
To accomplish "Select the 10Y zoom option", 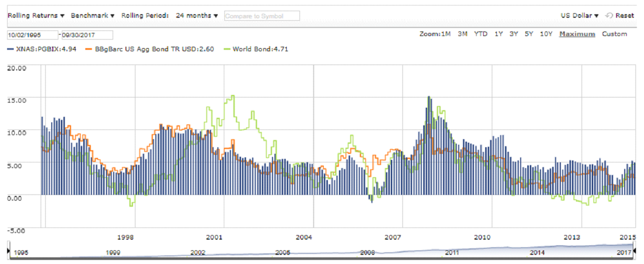I will point(546,34).
